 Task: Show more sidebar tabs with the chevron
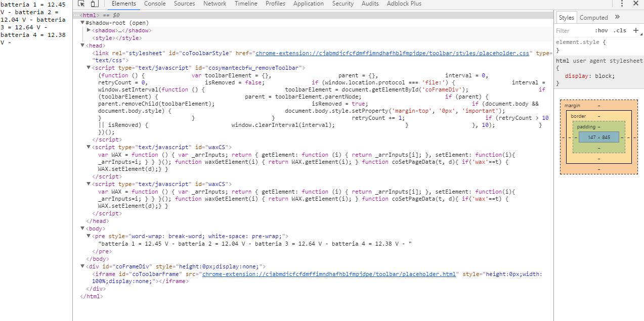click(x=617, y=17)
